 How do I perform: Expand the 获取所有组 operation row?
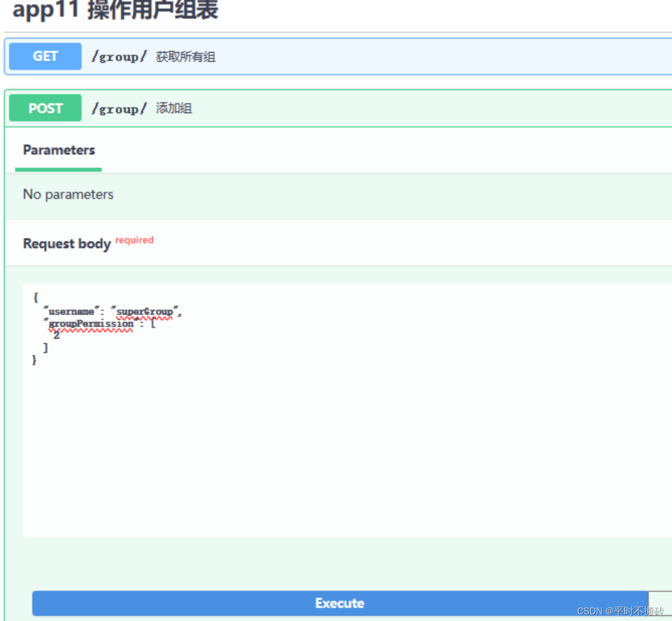(185, 56)
